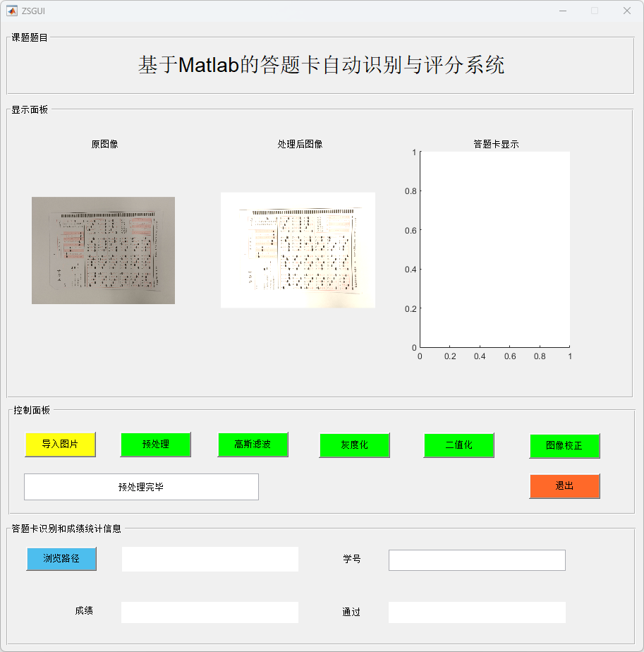Click inside the empty 答题卡显示 axes
The height and width of the screenshot is (652, 644).
point(494,249)
